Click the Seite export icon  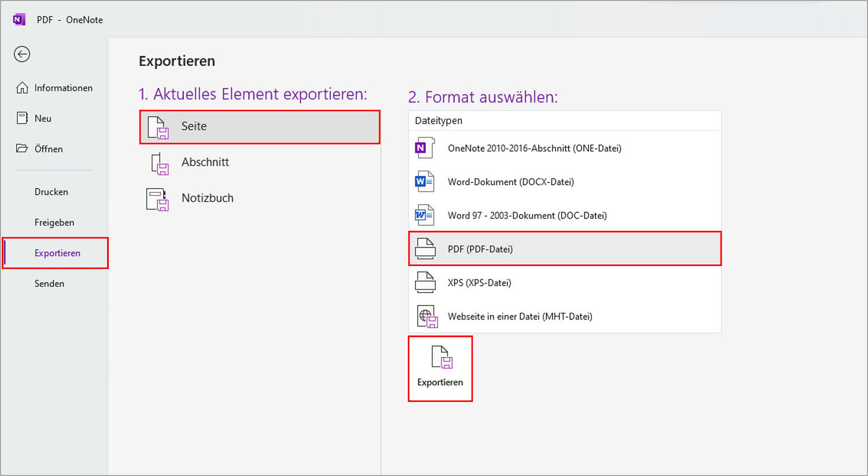pos(158,128)
